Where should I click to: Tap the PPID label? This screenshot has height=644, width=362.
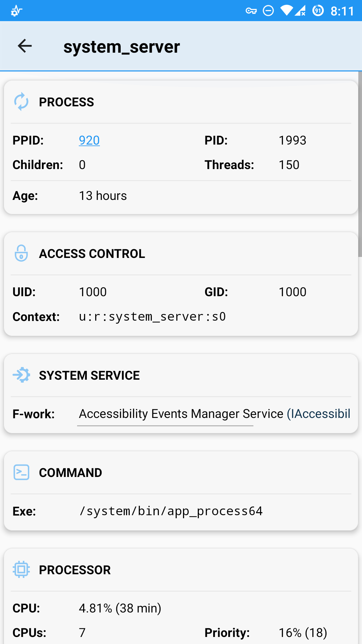pyautogui.click(x=28, y=140)
